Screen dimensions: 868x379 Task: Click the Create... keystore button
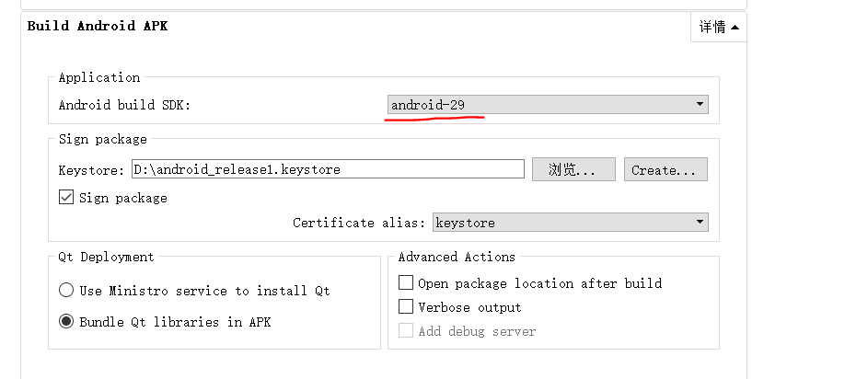coord(665,170)
